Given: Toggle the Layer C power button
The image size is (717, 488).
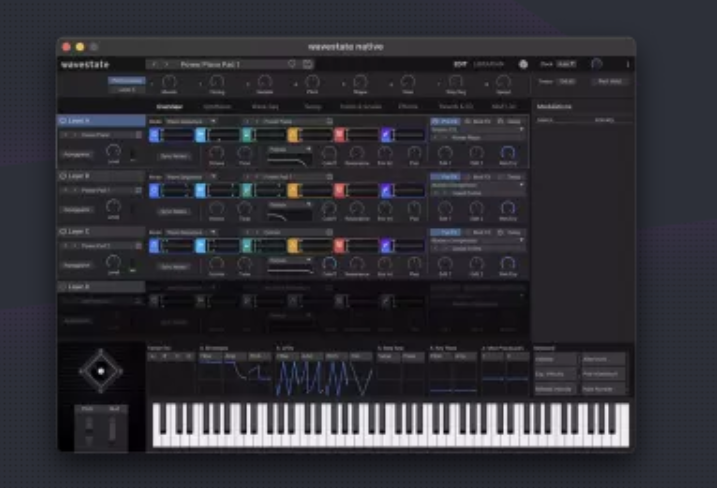Looking at the screenshot, I should click(63, 231).
